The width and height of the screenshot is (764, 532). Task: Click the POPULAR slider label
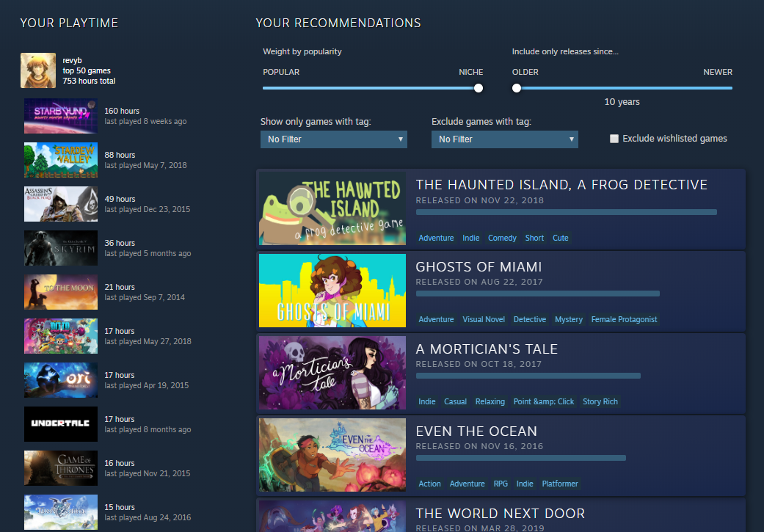281,72
